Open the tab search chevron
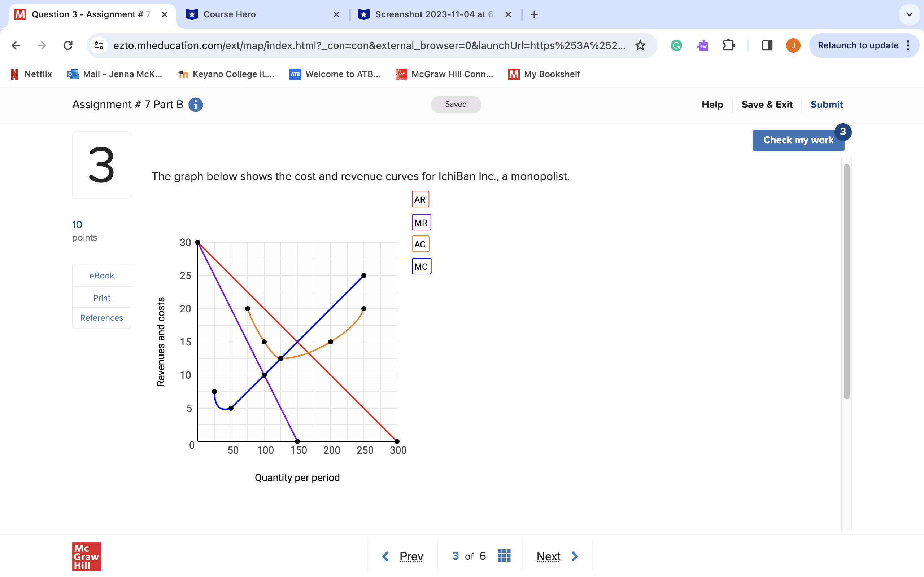 point(909,14)
